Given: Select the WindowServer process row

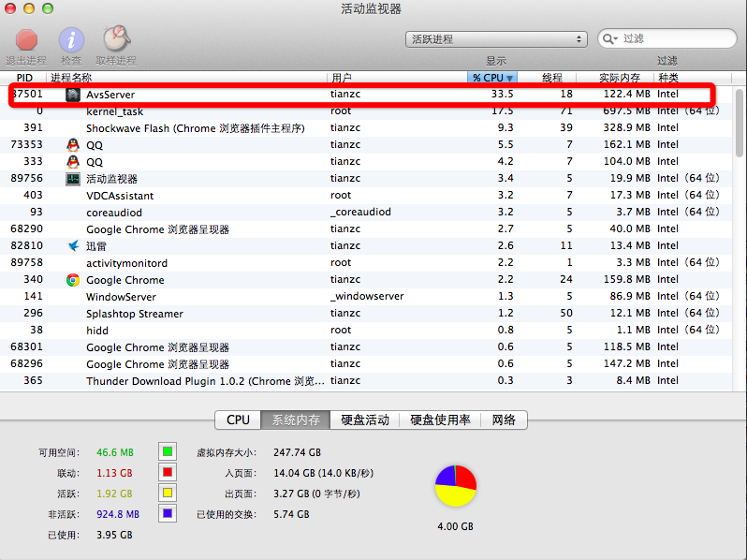Looking at the screenshot, I should (x=366, y=297).
